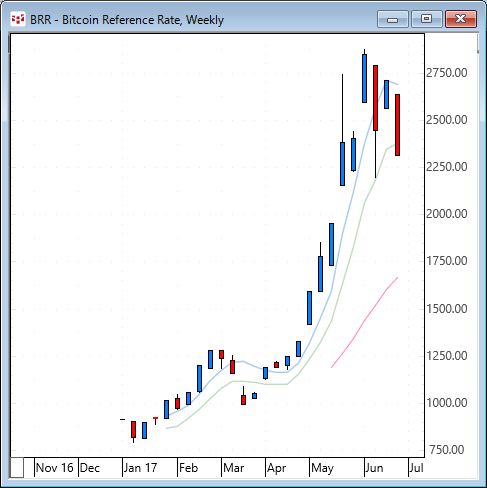The image size is (487, 488).
Task: Click the 'Dec' date label
Action: point(90,468)
